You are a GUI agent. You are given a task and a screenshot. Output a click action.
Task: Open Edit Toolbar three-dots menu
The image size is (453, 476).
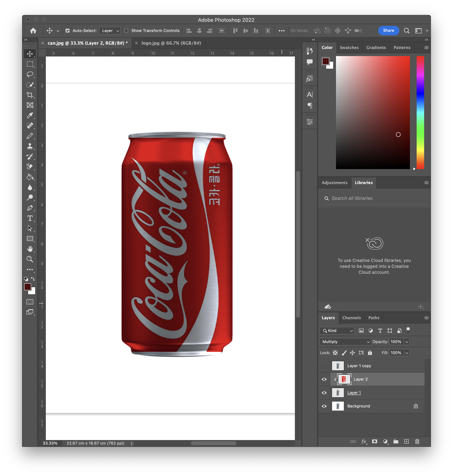click(x=30, y=269)
